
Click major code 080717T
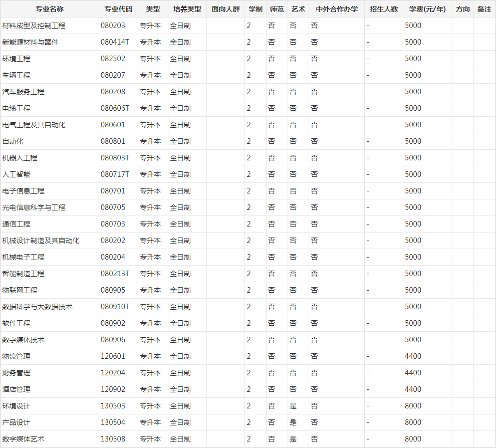(x=115, y=174)
